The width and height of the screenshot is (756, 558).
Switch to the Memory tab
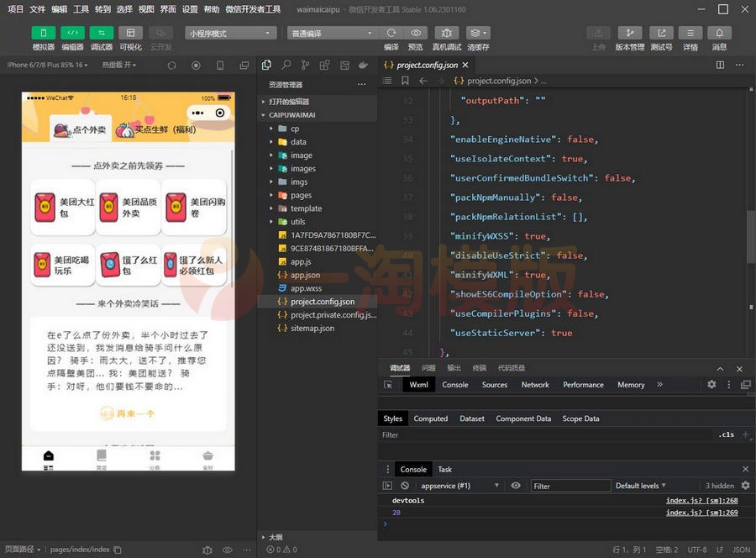[x=631, y=385]
